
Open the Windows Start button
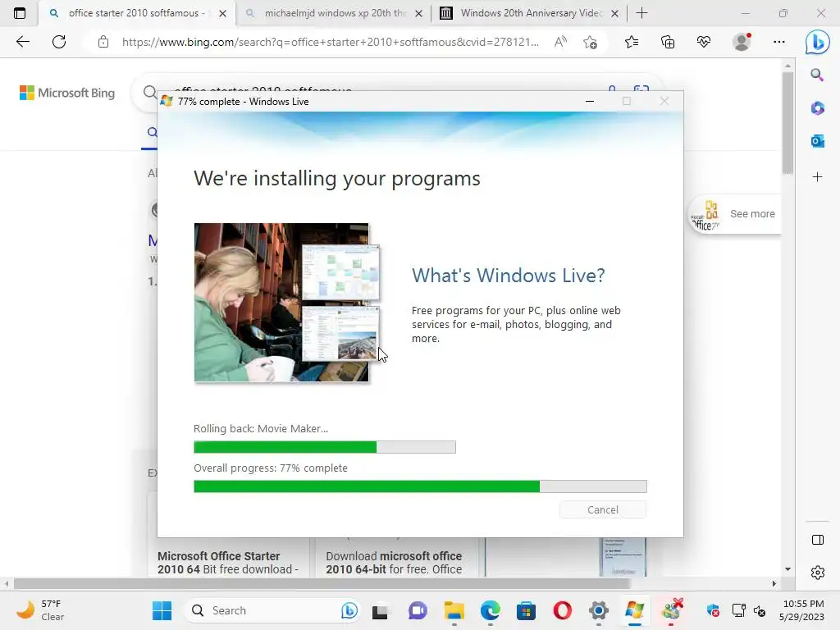point(162,610)
